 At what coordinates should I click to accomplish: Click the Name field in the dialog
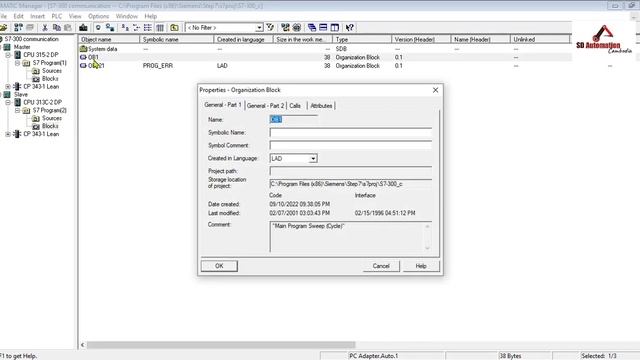(x=293, y=119)
